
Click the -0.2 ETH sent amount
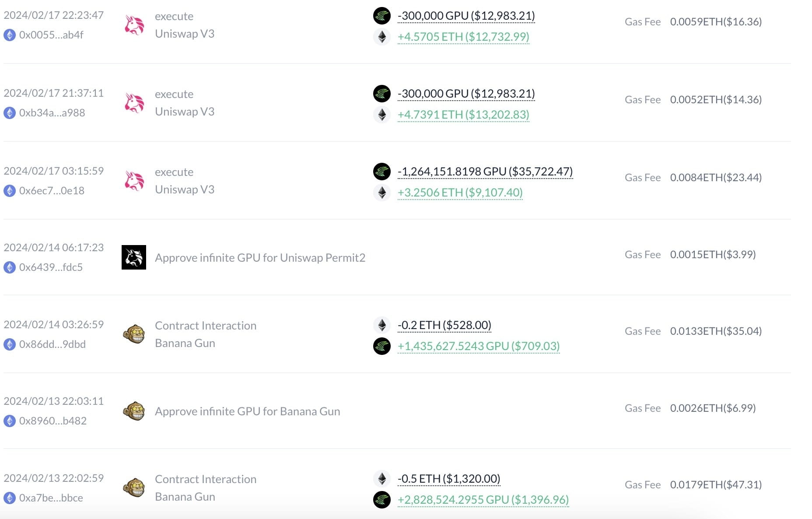tap(444, 325)
